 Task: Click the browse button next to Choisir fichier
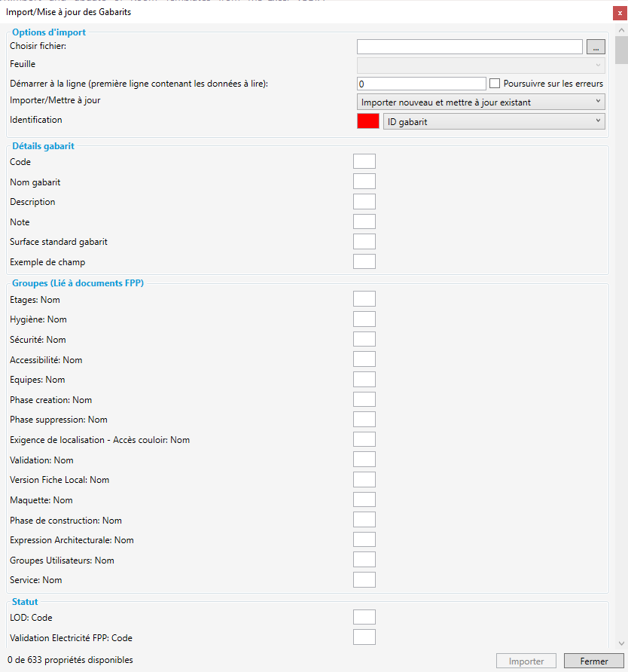(x=595, y=47)
